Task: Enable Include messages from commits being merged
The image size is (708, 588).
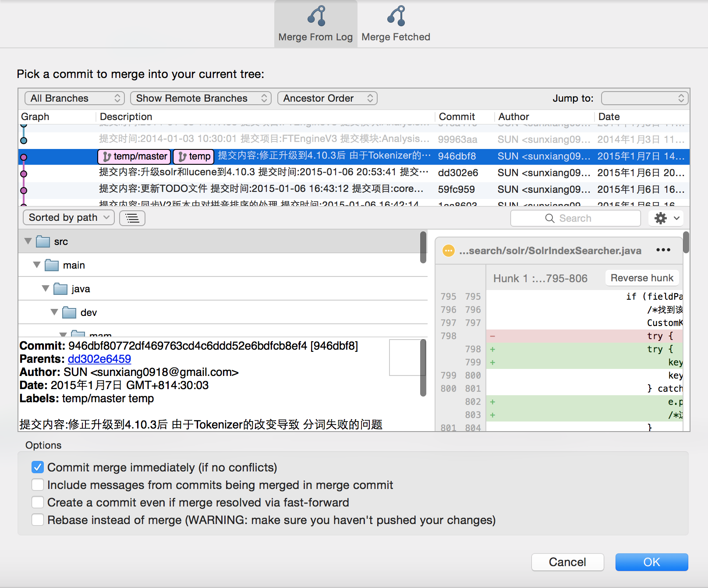Action: pos(38,485)
